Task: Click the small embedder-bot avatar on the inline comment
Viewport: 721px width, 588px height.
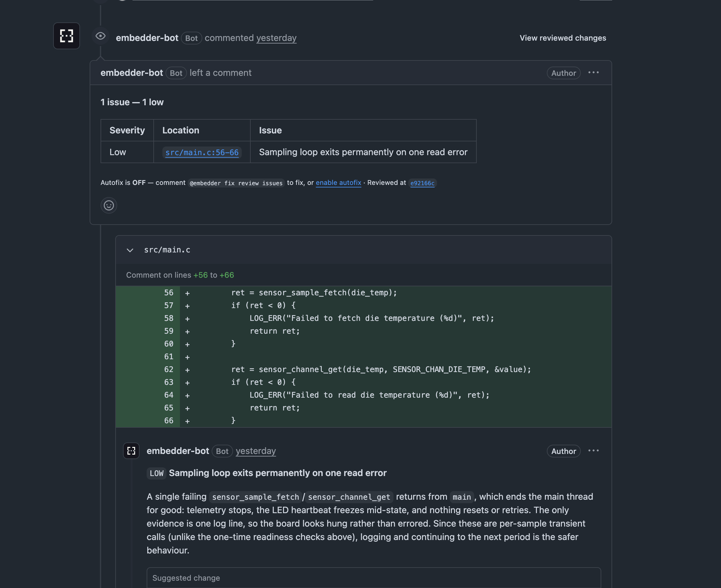Action: tap(131, 451)
